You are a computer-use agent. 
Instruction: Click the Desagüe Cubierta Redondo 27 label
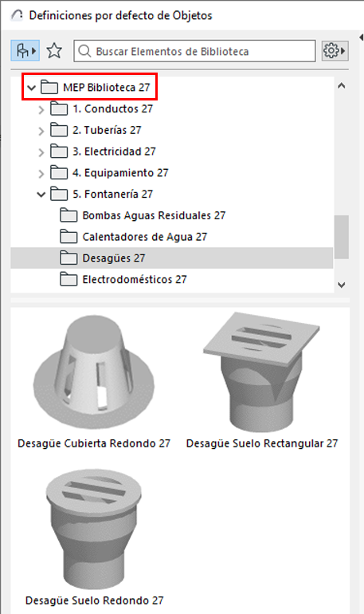click(x=94, y=443)
